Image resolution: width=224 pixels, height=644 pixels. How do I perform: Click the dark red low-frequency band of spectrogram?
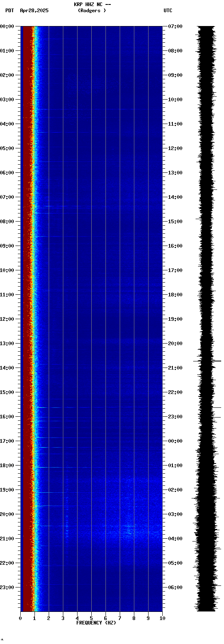(x=27, y=319)
